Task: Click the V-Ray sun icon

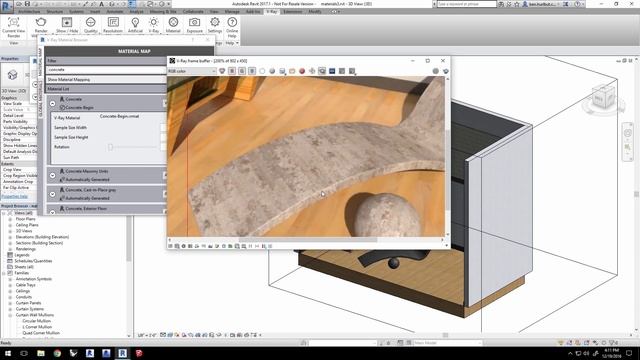Action: click(x=153, y=22)
